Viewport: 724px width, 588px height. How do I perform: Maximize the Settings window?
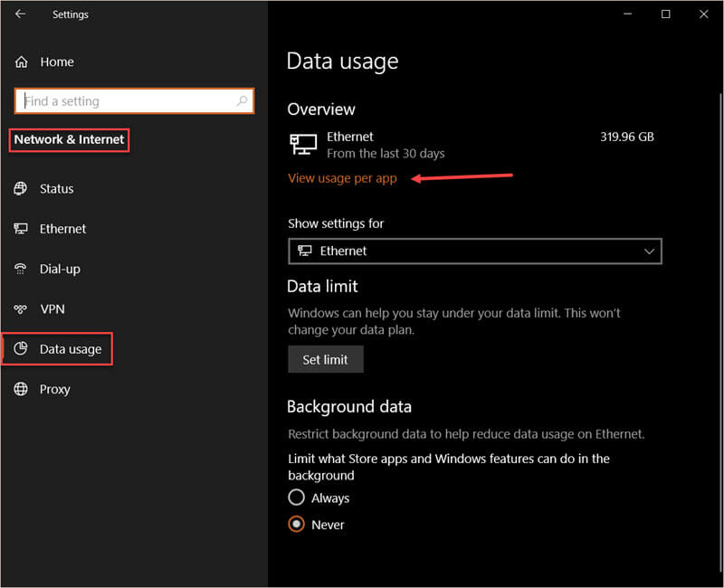[665, 14]
